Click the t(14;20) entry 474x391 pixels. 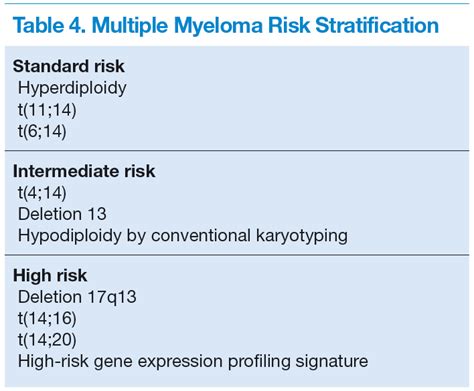[47, 340]
